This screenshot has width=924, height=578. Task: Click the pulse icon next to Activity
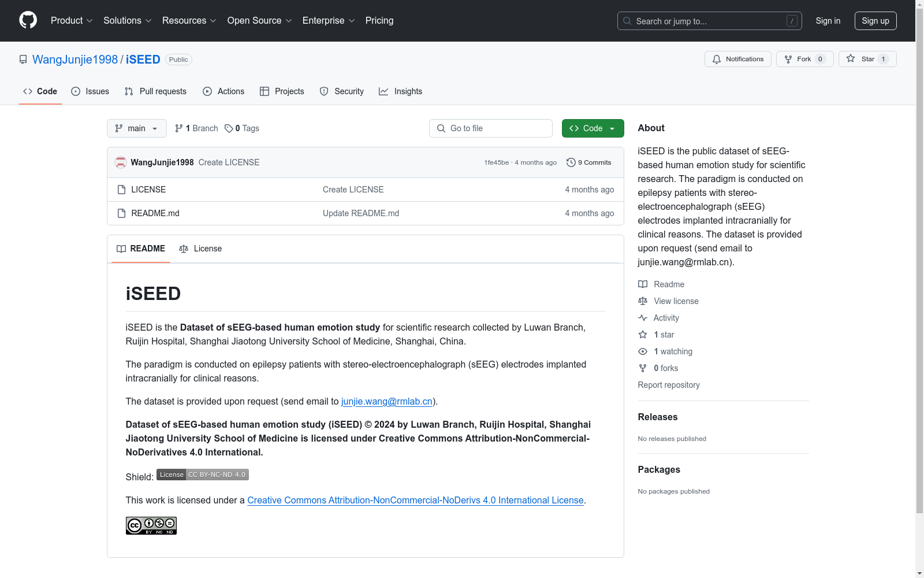pyautogui.click(x=643, y=318)
